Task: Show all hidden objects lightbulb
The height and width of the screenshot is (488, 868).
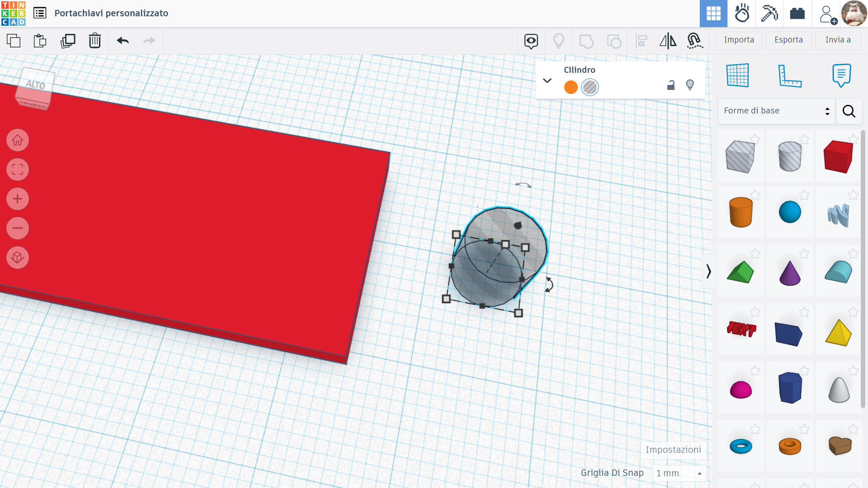Action: tap(559, 41)
